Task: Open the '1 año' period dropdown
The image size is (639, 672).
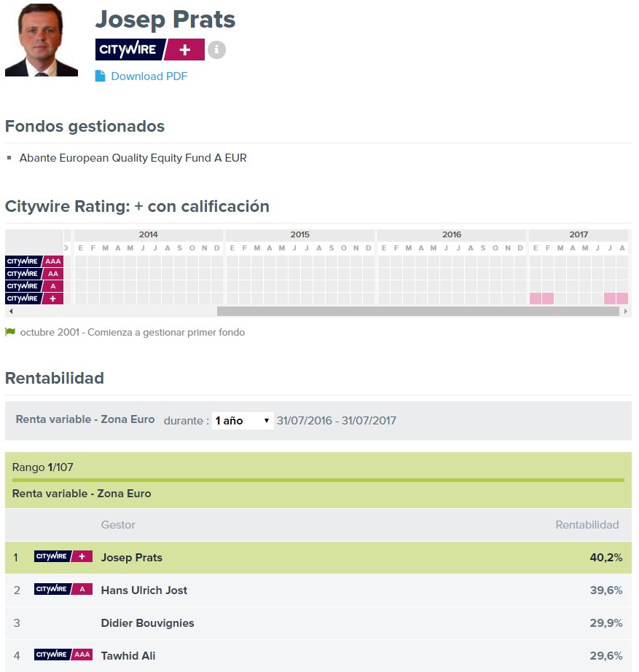Action: (x=243, y=420)
